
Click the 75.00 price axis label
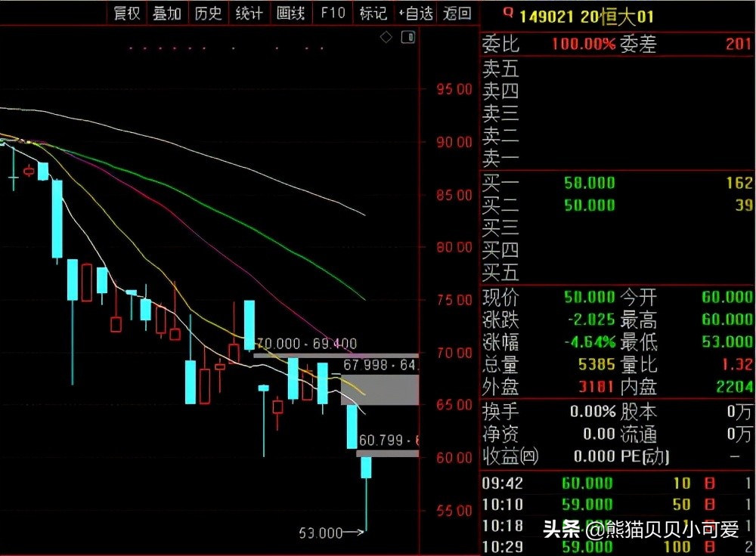[x=454, y=300]
